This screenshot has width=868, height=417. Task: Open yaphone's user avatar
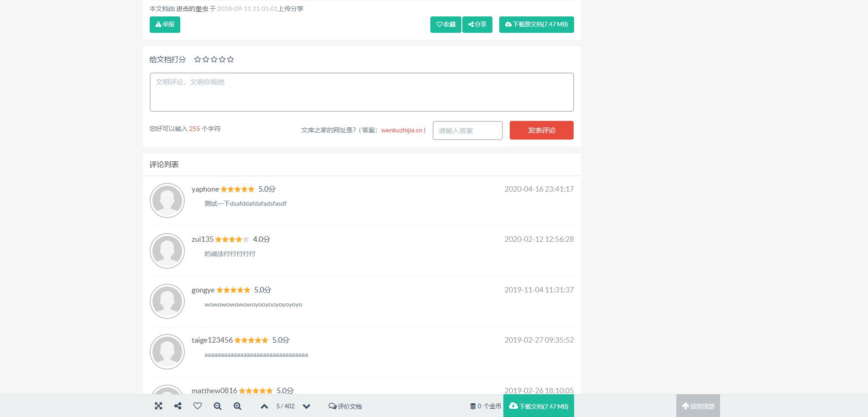(x=167, y=201)
